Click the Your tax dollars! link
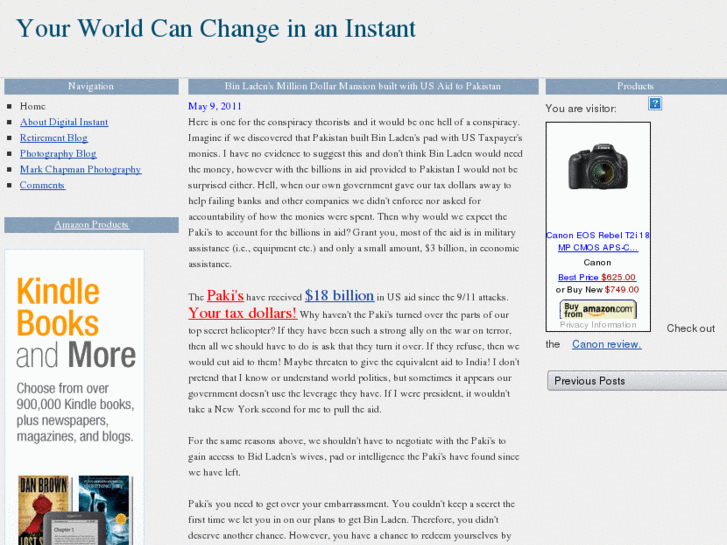 click(242, 313)
